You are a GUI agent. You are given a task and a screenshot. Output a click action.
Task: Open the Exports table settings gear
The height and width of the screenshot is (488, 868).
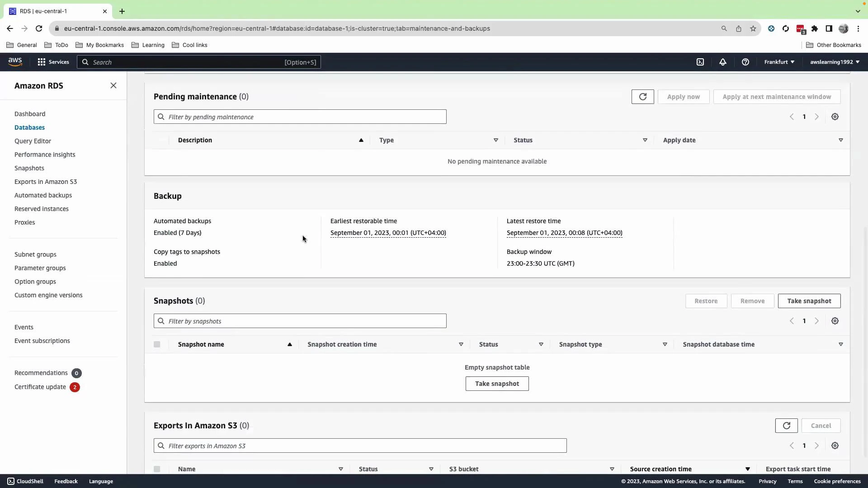point(835,446)
